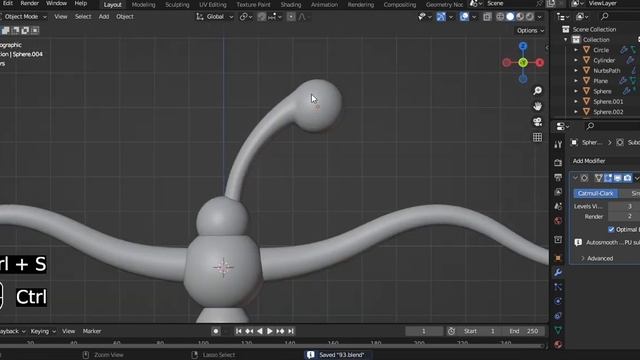Screen dimensions: 640x360
Task: Open the Render menu
Action: pyautogui.click(x=29, y=3)
